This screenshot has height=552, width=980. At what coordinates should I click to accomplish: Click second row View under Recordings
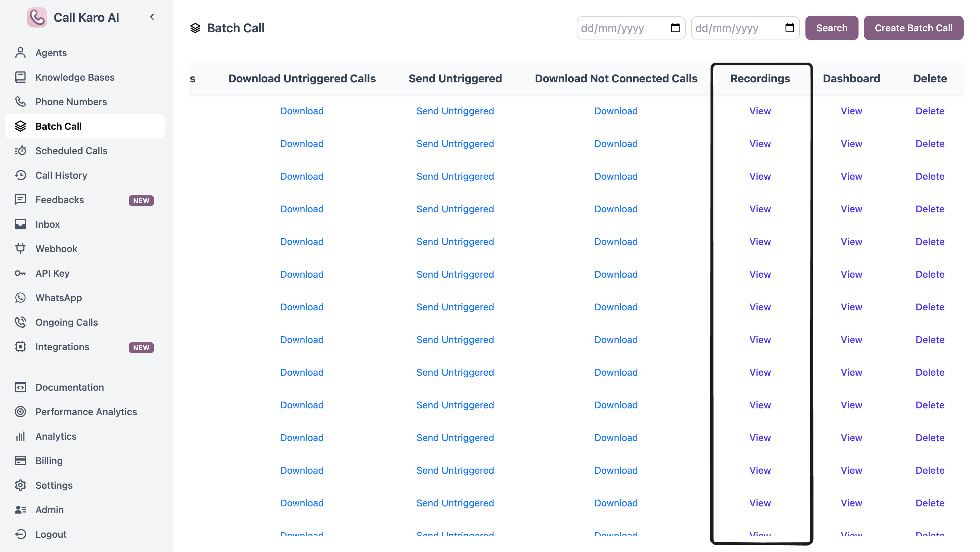click(760, 143)
